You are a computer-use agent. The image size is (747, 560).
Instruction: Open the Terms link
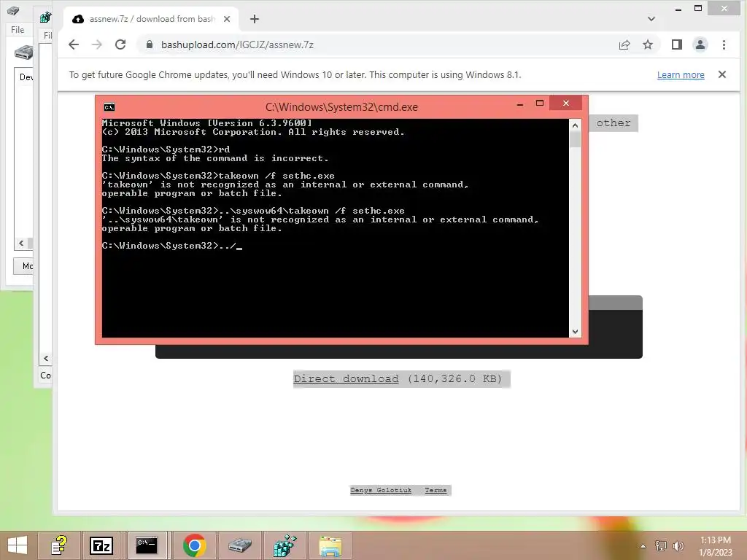tap(436, 490)
